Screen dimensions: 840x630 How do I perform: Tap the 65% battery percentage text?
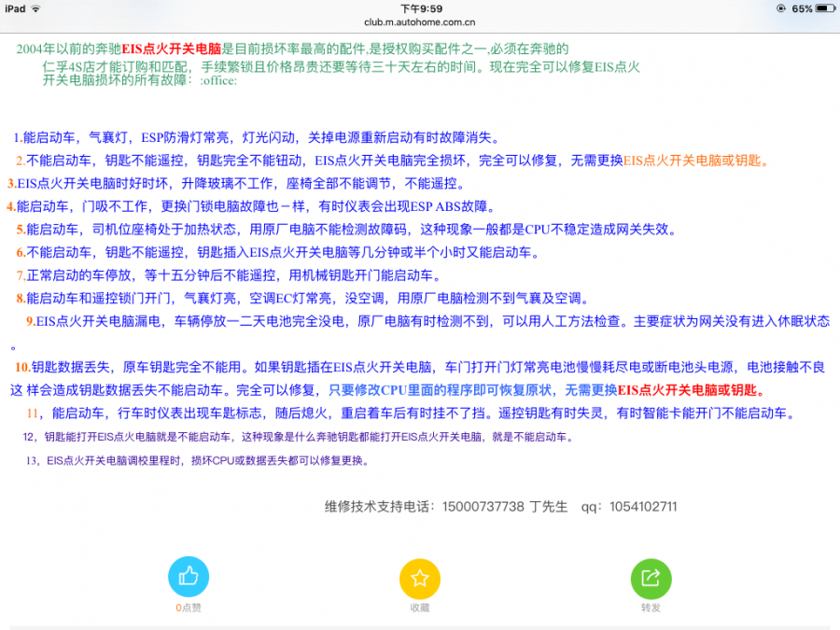coord(802,8)
